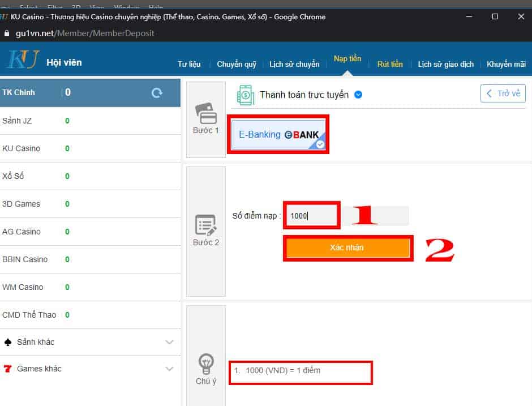Select the KU Casino row

coord(90,149)
